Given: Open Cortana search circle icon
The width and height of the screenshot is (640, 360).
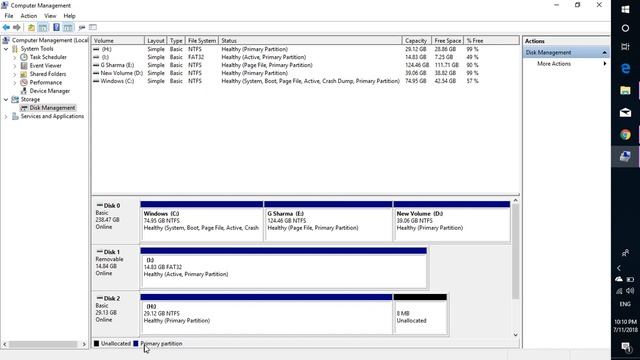Looking at the screenshot, I should pyautogui.click(x=625, y=28).
